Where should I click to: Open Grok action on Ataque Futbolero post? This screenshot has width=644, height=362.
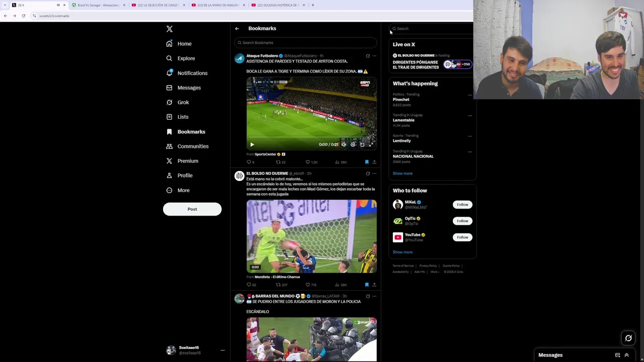coord(368,56)
